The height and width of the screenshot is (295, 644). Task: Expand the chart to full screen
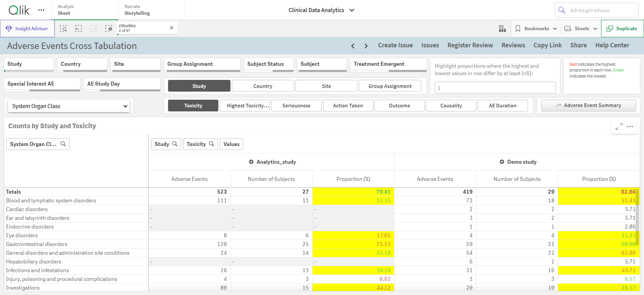tap(619, 127)
